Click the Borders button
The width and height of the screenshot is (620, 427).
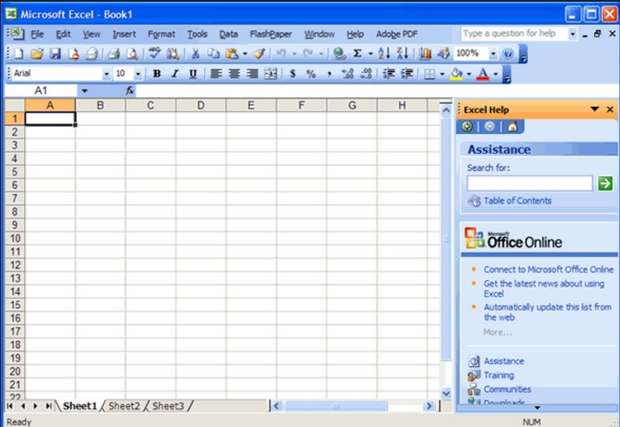tap(430, 74)
